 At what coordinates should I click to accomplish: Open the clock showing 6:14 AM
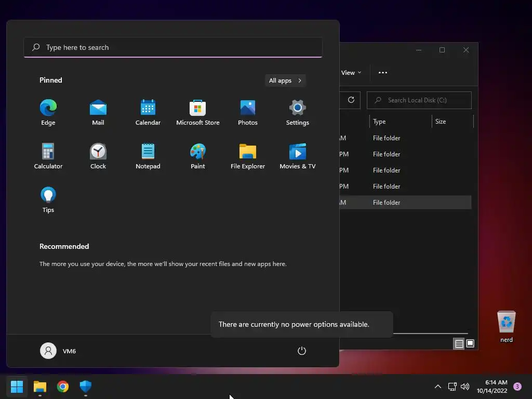coord(492,387)
